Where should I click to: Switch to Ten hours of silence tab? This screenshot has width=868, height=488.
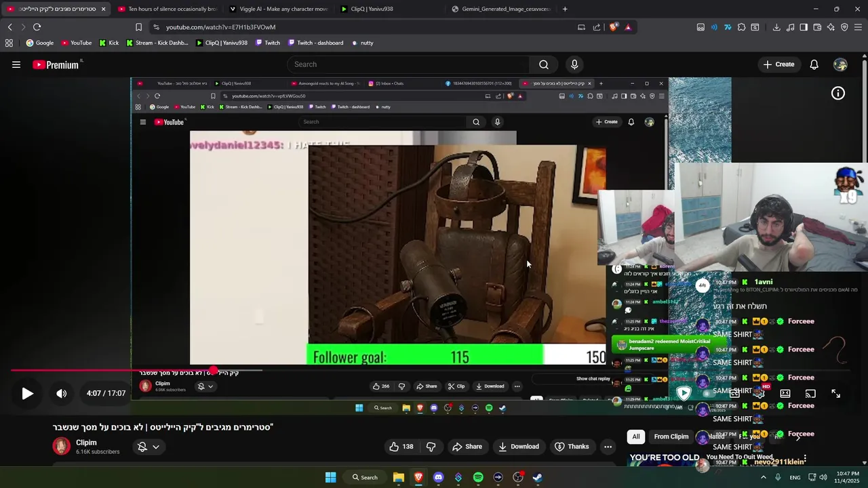click(167, 9)
